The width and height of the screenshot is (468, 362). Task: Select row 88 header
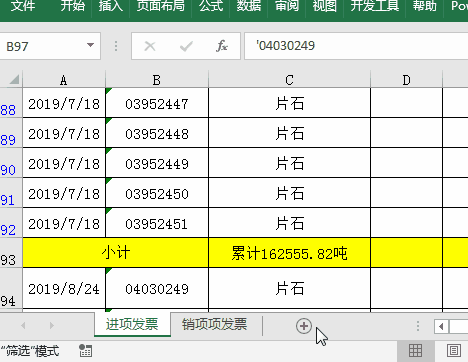pos(11,103)
